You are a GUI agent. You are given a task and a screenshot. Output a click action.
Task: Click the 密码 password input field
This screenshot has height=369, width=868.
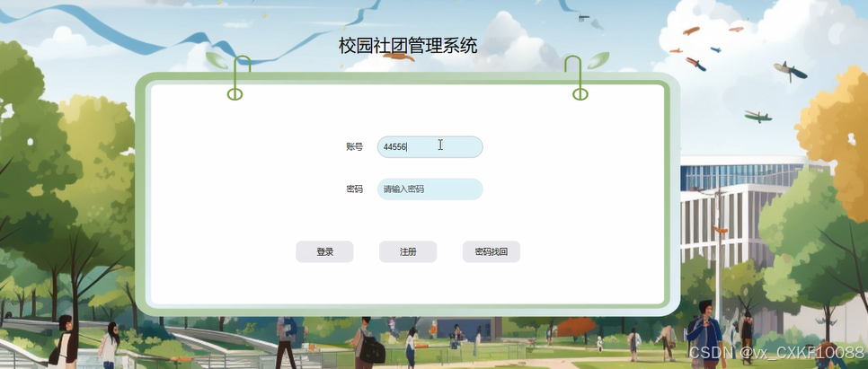430,189
